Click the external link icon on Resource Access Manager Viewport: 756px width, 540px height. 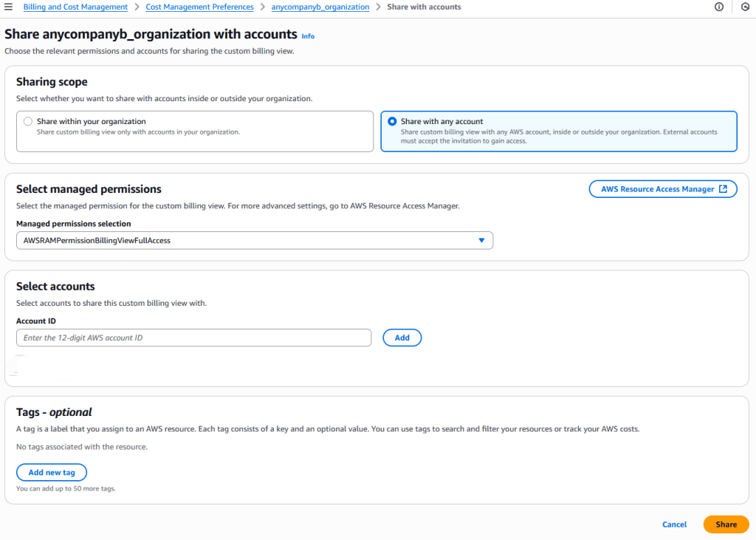[x=724, y=189]
